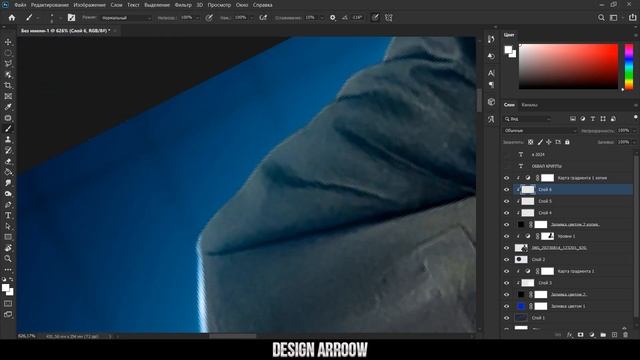
Task: Select the Clone Stamp tool
Action: pos(8,140)
